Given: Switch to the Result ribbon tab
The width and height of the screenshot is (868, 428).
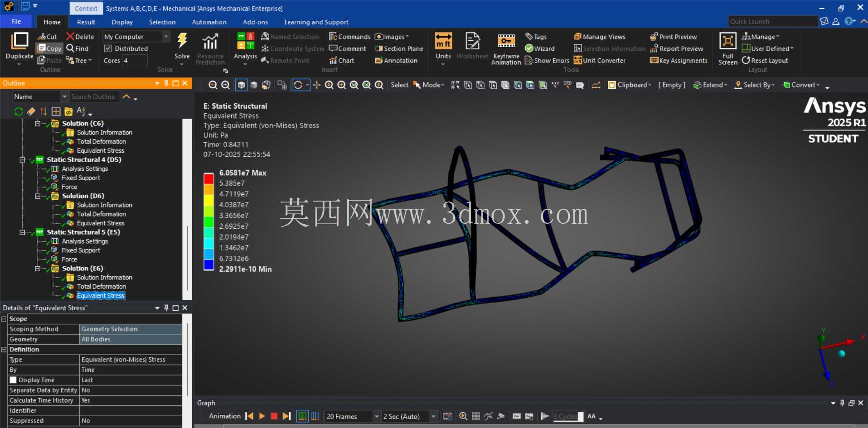Looking at the screenshot, I should tap(86, 22).
